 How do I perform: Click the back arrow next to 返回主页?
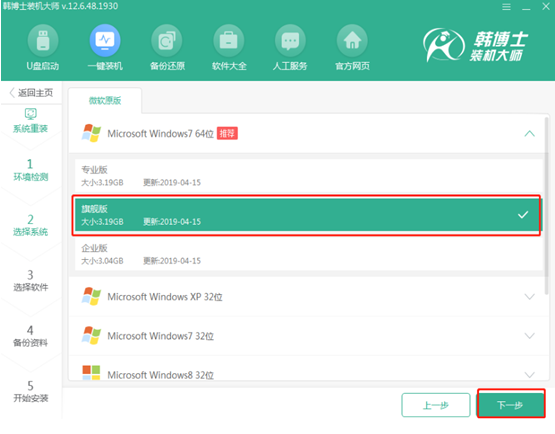12,93
